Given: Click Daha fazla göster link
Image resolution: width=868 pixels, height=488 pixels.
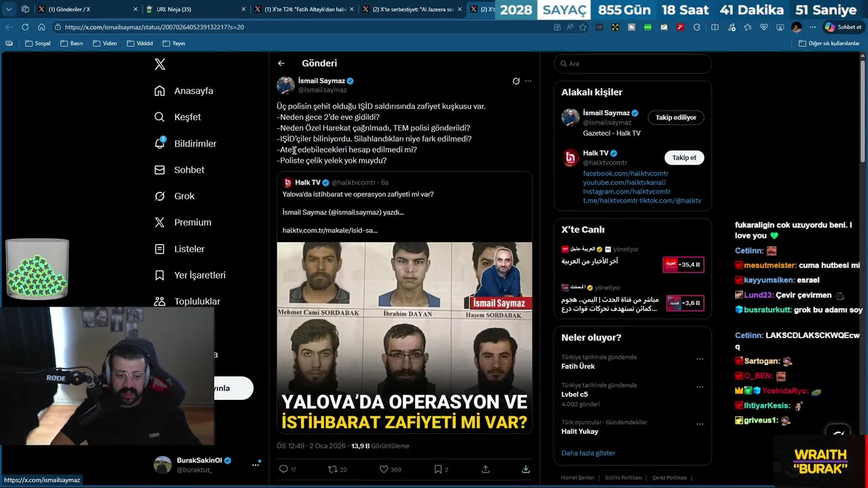Looking at the screenshot, I should pyautogui.click(x=588, y=453).
